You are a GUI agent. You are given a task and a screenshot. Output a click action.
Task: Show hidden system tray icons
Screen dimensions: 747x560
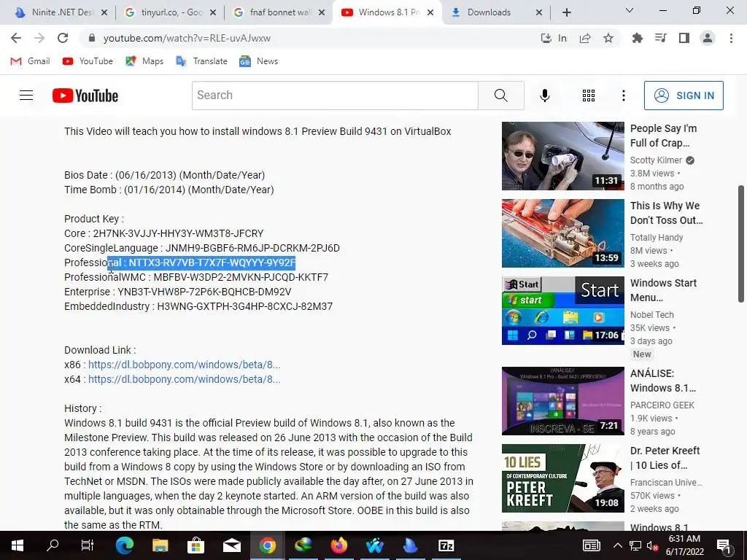(x=617, y=545)
